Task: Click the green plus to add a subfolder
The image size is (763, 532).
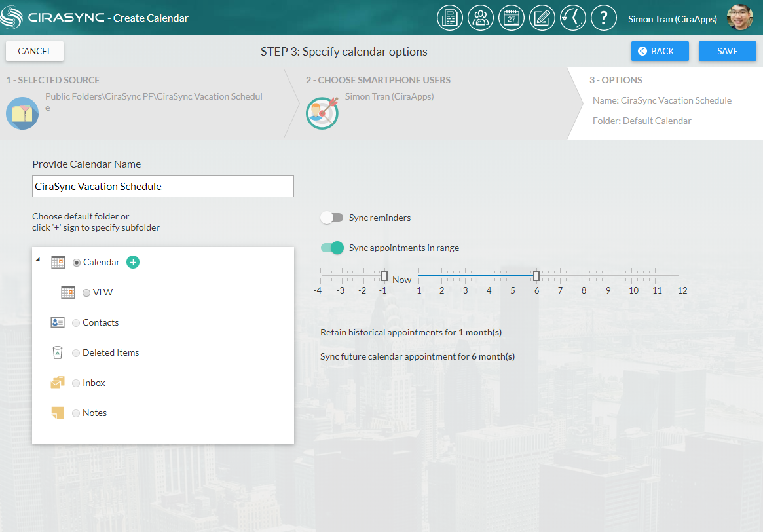Action: pos(133,262)
